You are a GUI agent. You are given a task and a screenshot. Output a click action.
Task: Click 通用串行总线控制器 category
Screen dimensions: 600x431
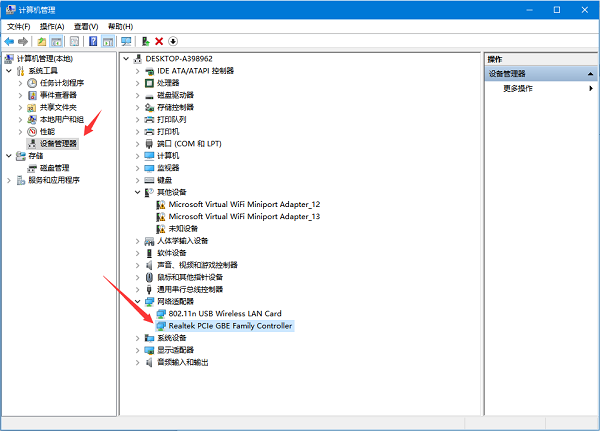190,289
